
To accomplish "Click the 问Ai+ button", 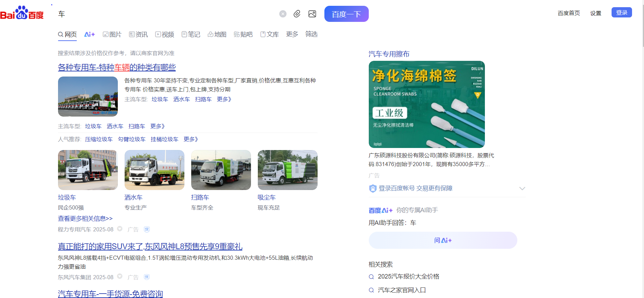I will [443, 240].
